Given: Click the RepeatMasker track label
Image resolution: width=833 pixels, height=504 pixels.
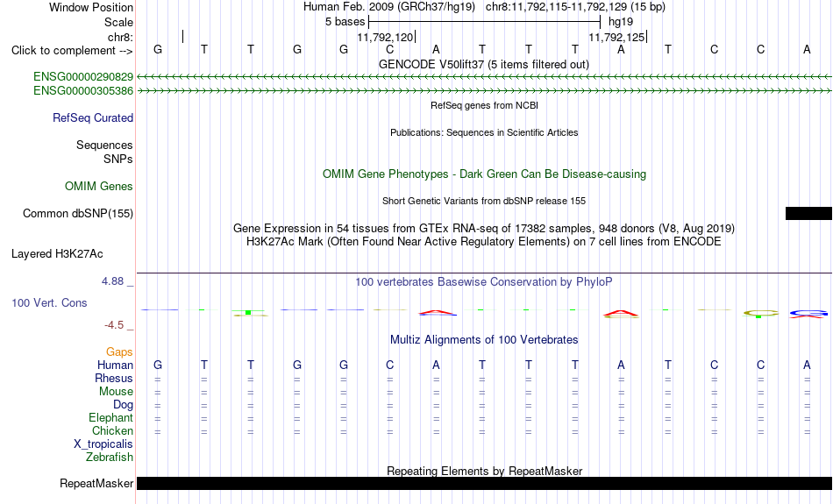Looking at the screenshot, I should (96, 483).
